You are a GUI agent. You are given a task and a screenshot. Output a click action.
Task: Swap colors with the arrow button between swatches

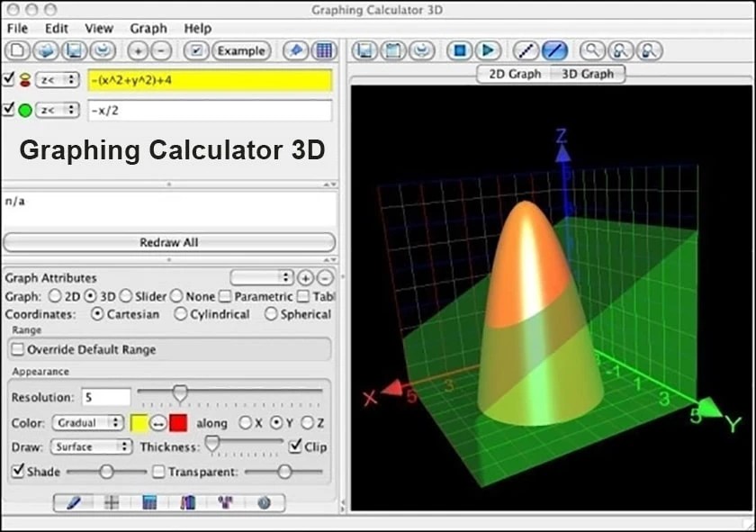(157, 423)
